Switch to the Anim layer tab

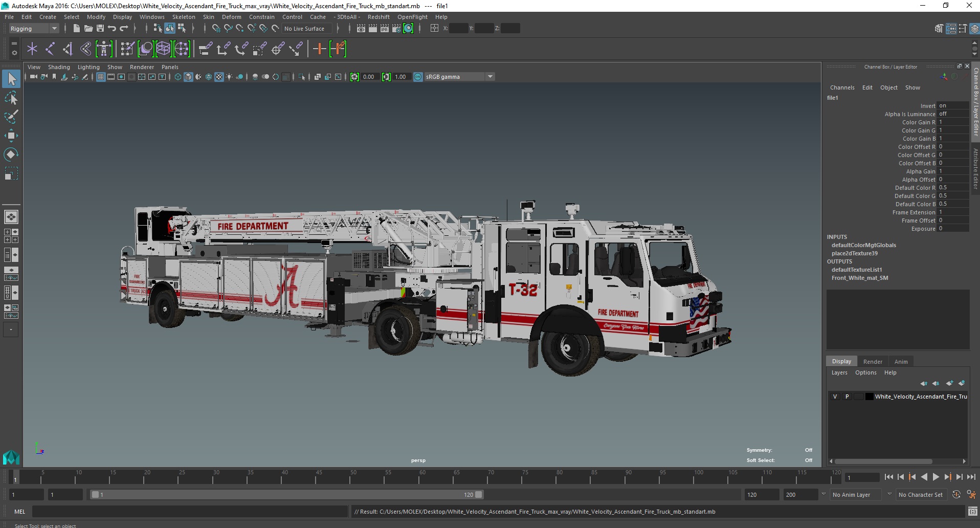click(x=901, y=361)
